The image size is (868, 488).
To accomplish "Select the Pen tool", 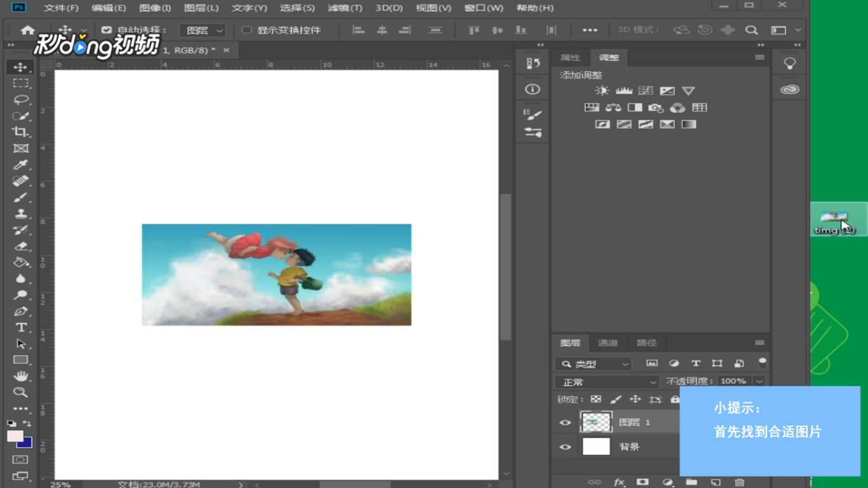I will [x=20, y=311].
